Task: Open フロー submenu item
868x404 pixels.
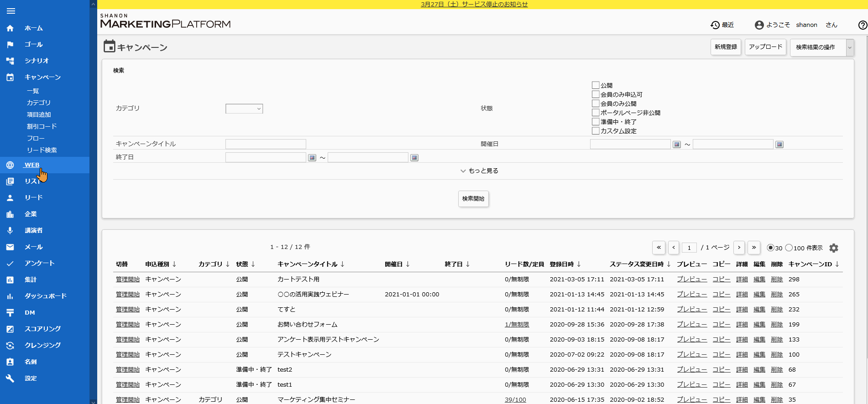Action: pyautogui.click(x=36, y=139)
